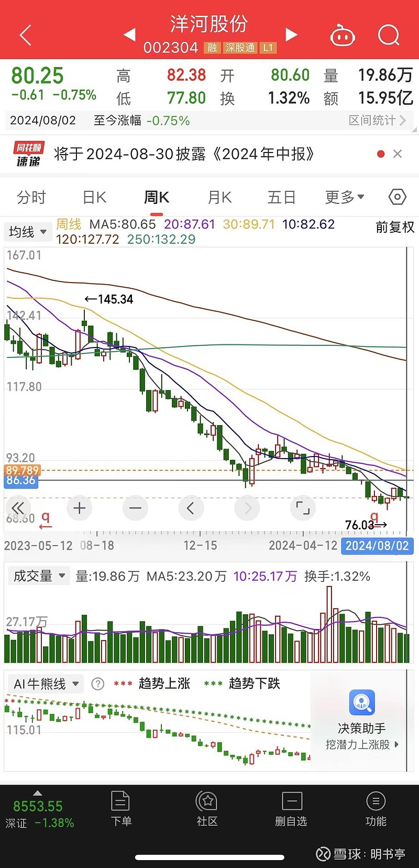Open the search magnifier icon
The height and width of the screenshot is (868, 419).
389,35
